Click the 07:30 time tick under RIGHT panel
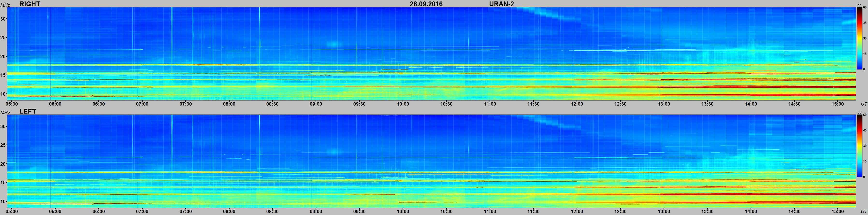This screenshot has width=868, height=215. pos(186,104)
